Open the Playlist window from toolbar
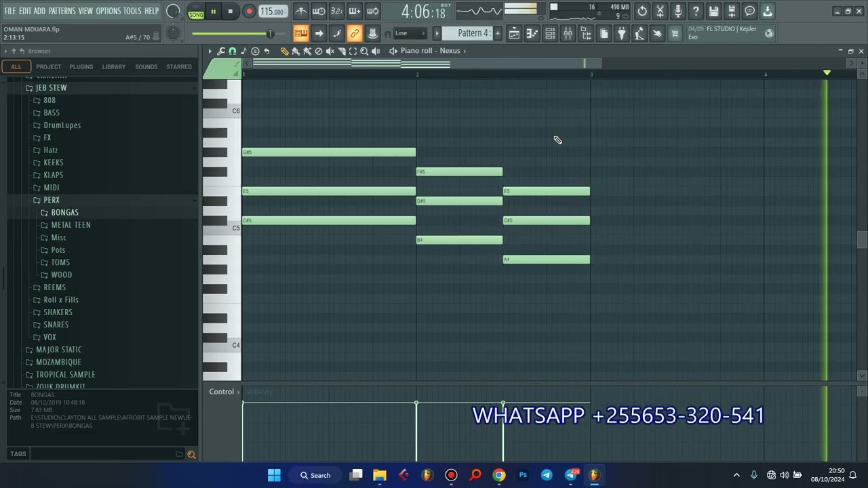Screen dimensions: 868x488 (x=514, y=33)
